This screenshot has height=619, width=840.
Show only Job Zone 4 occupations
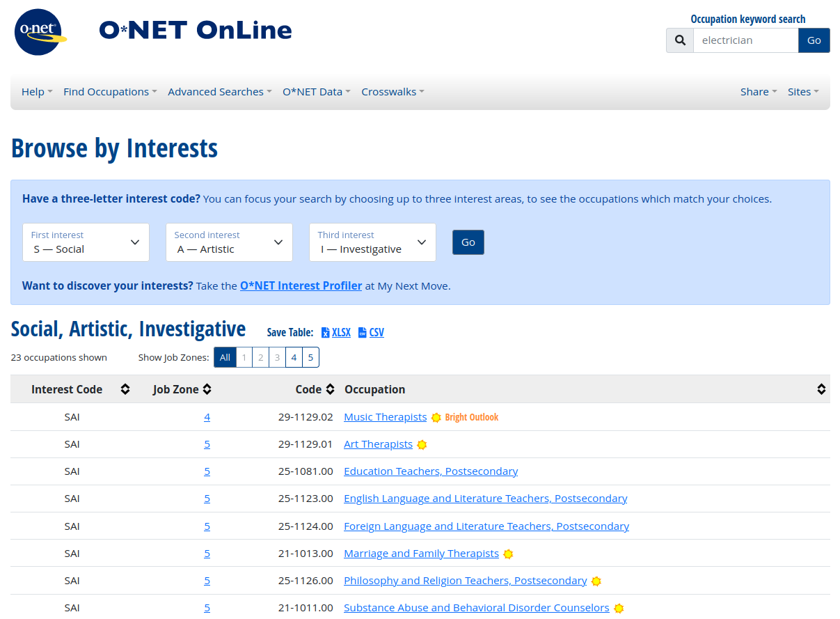click(294, 357)
